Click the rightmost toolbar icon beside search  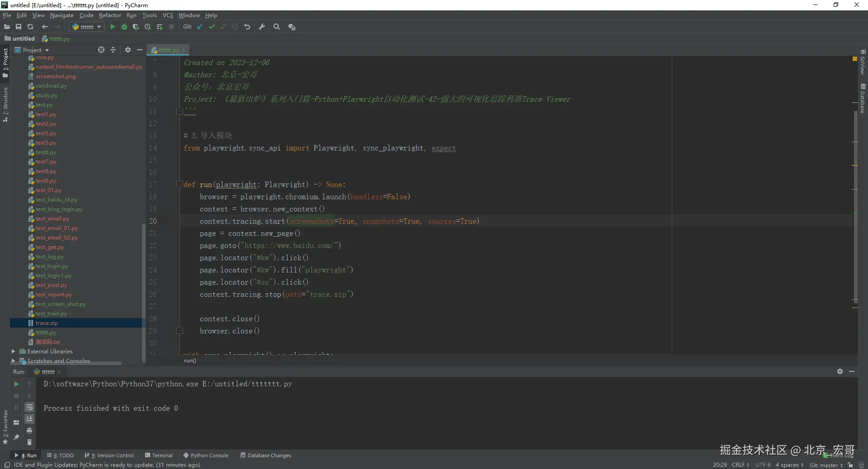(x=292, y=27)
